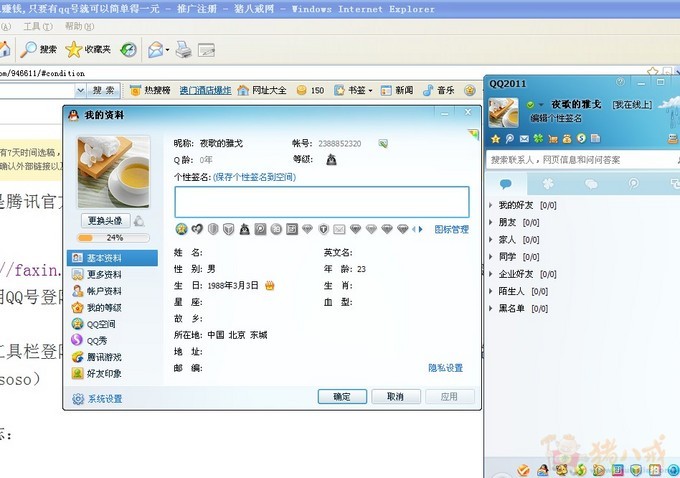Viewport: 680px width, 478px height.
Task: Open soso S icon in QQ panel
Action: point(581,139)
